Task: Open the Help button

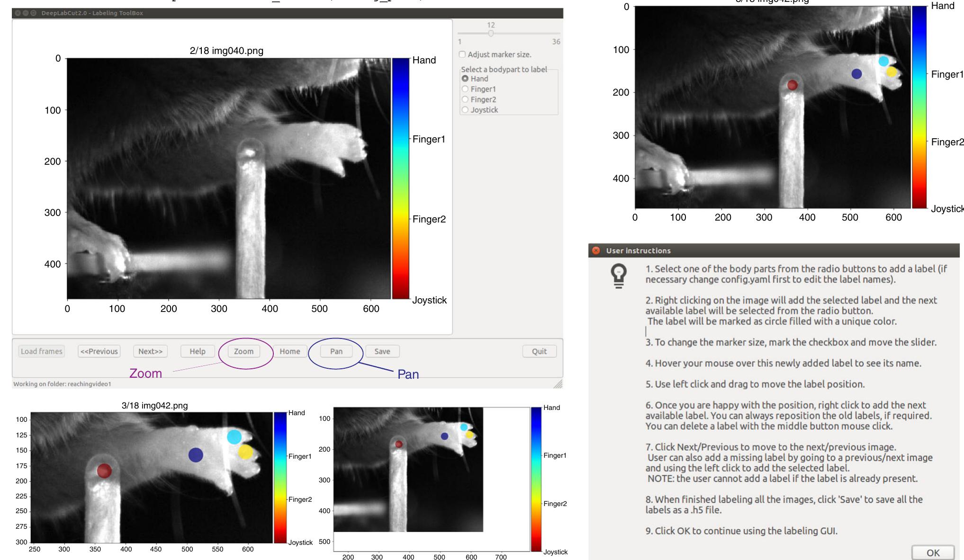Action: point(197,351)
